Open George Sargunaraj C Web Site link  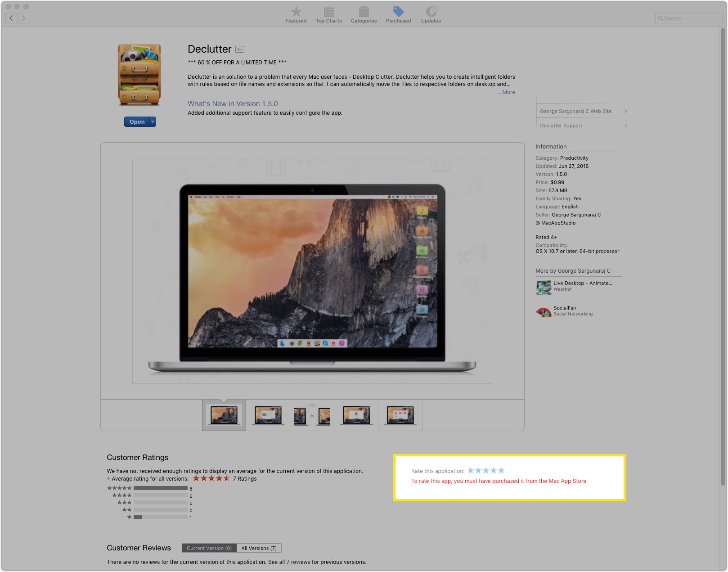pyautogui.click(x=575, y=111)
